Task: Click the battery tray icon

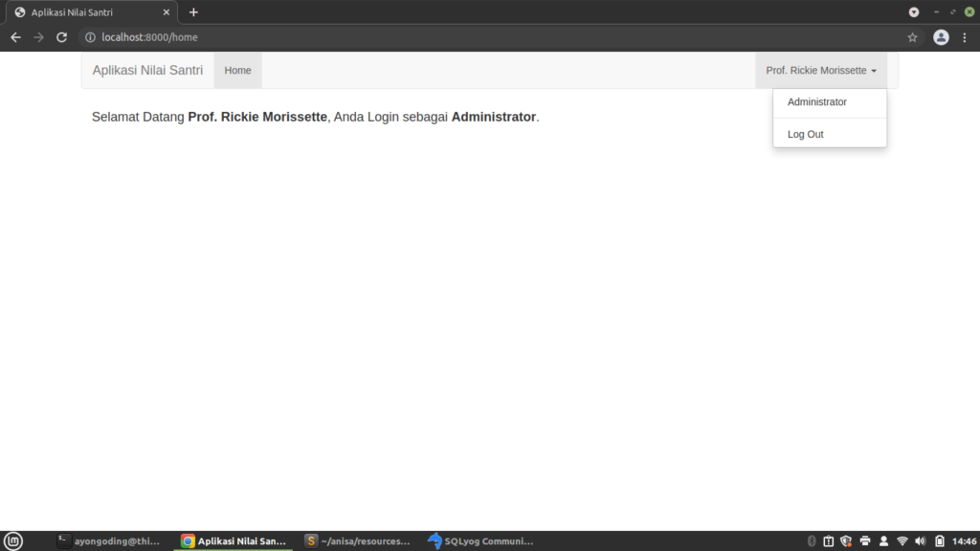Action: point(940,541)
